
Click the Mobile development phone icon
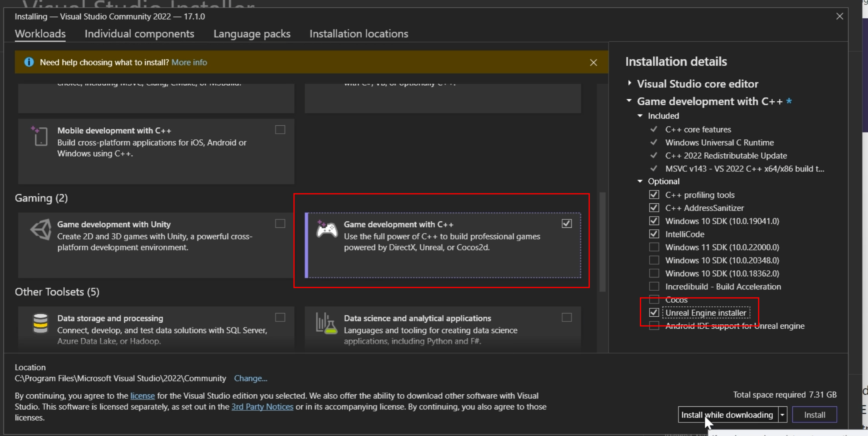coord(40,136)
